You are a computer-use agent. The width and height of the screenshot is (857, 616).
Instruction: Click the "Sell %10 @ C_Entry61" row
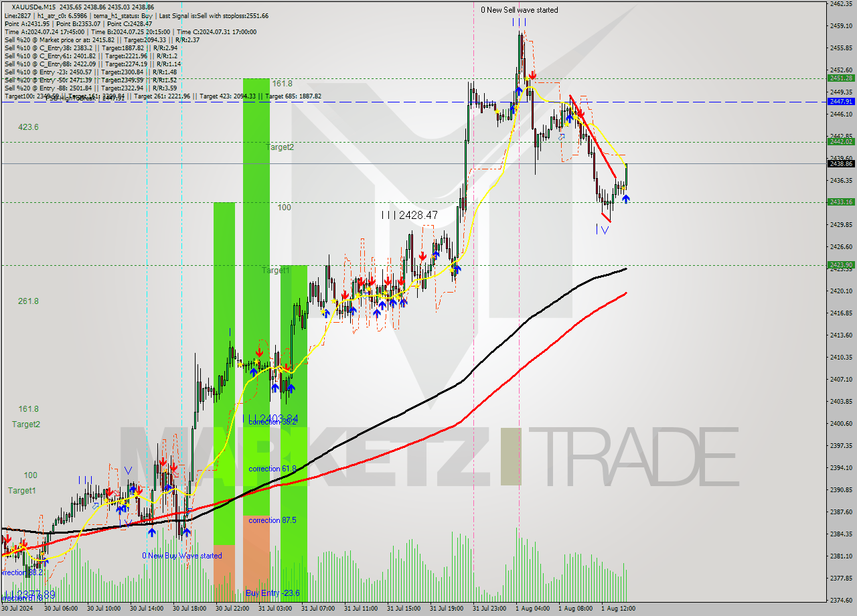click(x=90, y=56)
